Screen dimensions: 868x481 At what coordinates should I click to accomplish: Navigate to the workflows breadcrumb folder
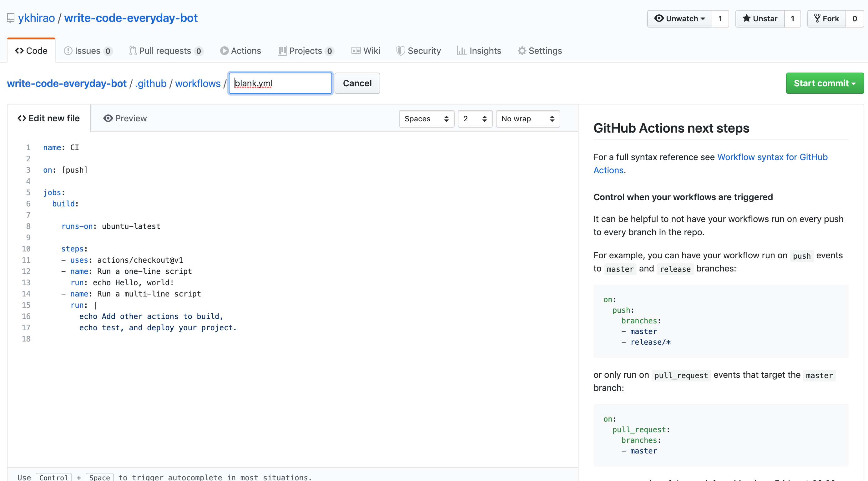198,83
